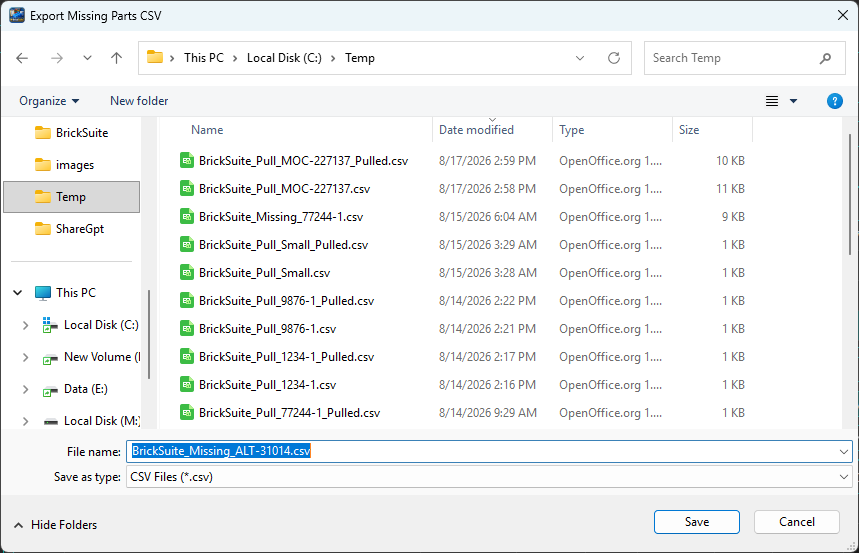Viewport: 859px width, 553px height.
Task: Save the CSV file
Action: pyautogui.click(x=696, y=522)
